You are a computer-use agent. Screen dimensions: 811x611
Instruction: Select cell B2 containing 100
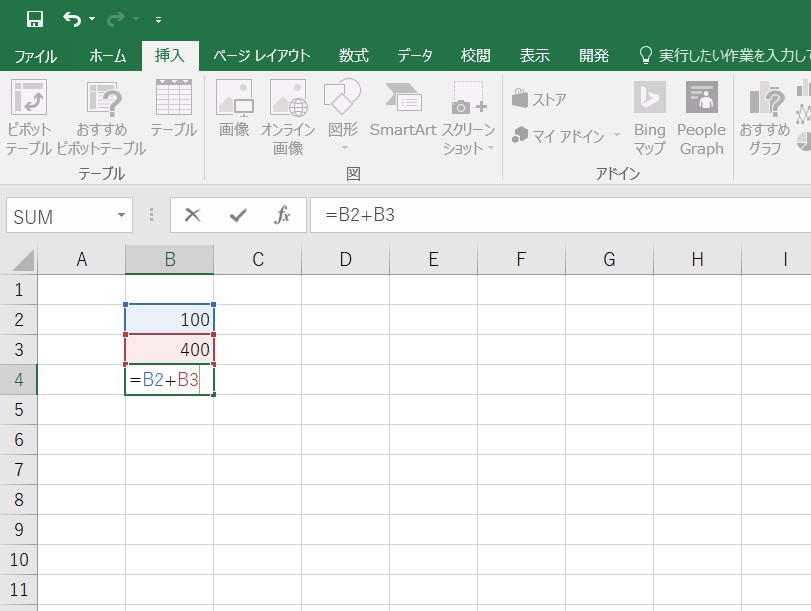point(169,319)
